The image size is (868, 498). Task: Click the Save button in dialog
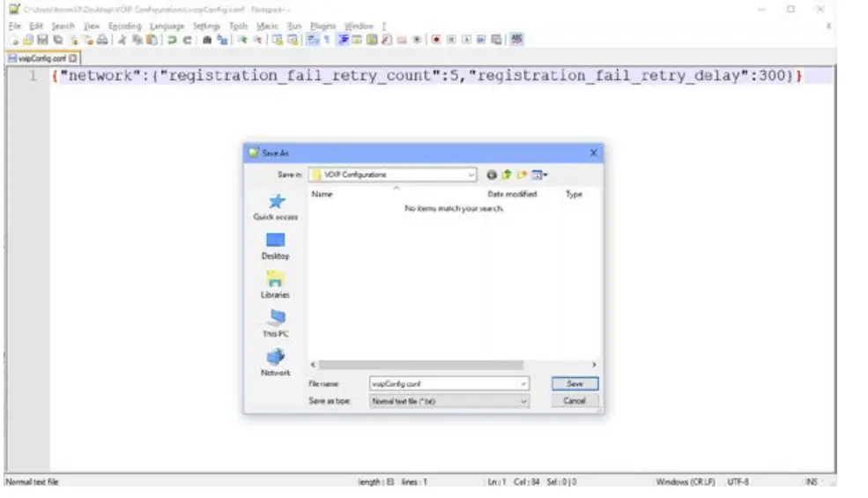click(575, 384)
